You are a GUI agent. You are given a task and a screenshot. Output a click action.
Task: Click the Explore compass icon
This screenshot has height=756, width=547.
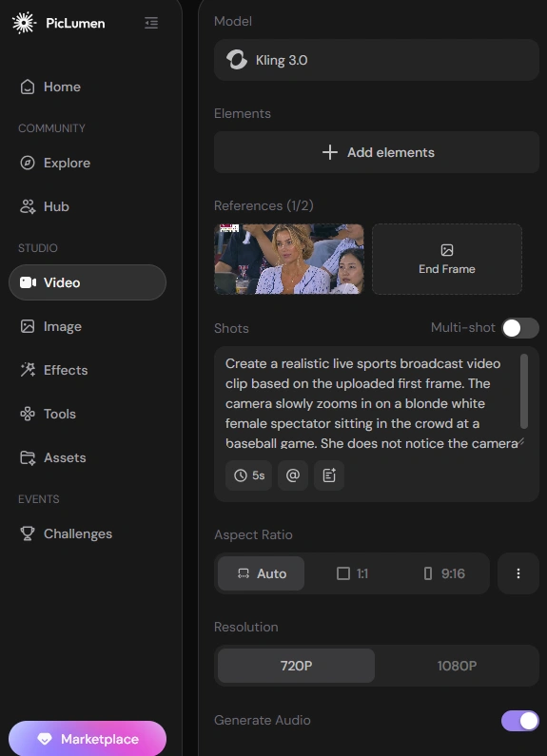[x=28, y=163]
